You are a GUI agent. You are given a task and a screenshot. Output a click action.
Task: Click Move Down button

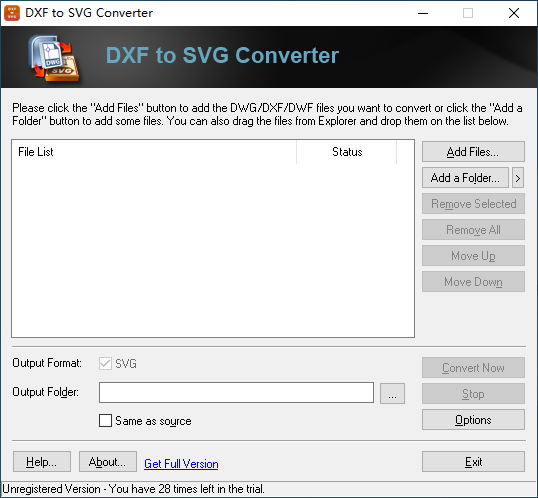473,282
